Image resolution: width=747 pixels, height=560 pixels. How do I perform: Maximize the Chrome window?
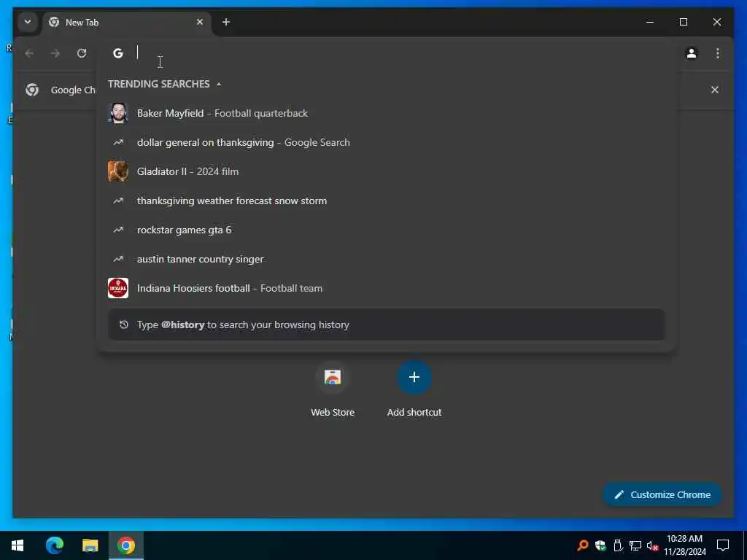pos(683,23)
